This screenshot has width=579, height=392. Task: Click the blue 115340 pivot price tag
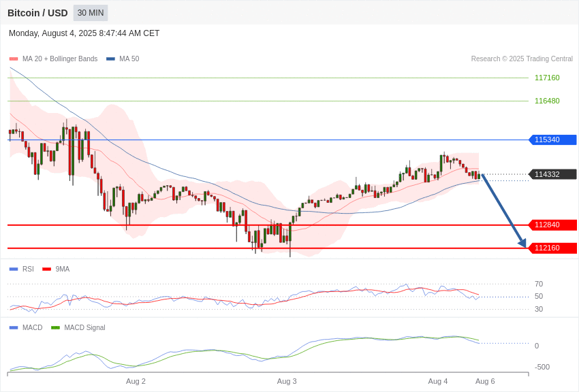[553, 140]
